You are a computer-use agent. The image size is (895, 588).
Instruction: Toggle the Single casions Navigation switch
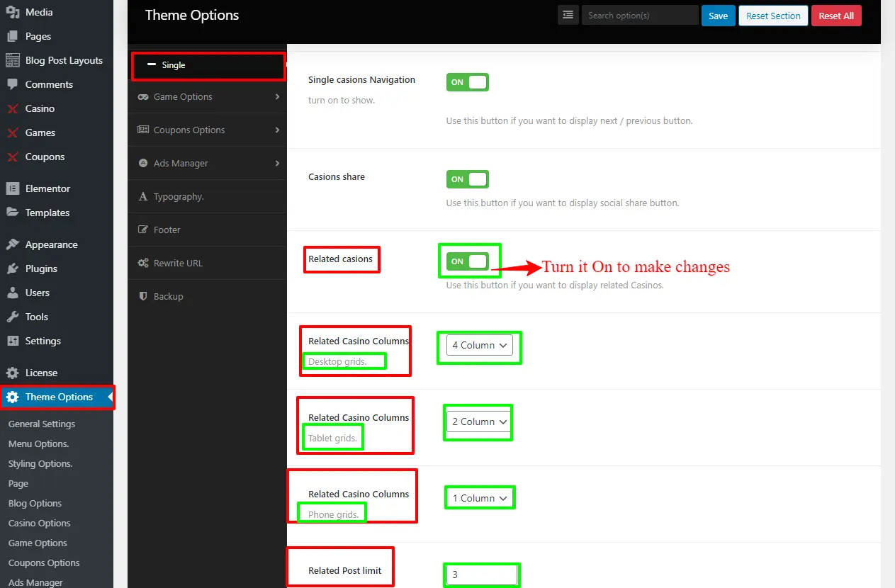click(467, 82)
